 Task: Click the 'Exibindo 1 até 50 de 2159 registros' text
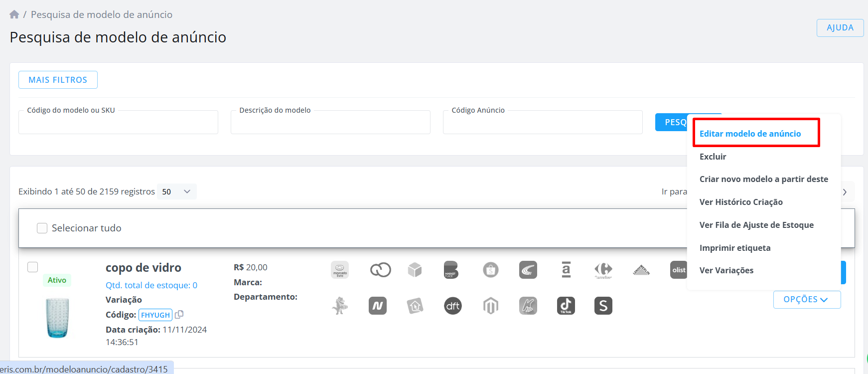click(87, 191)
